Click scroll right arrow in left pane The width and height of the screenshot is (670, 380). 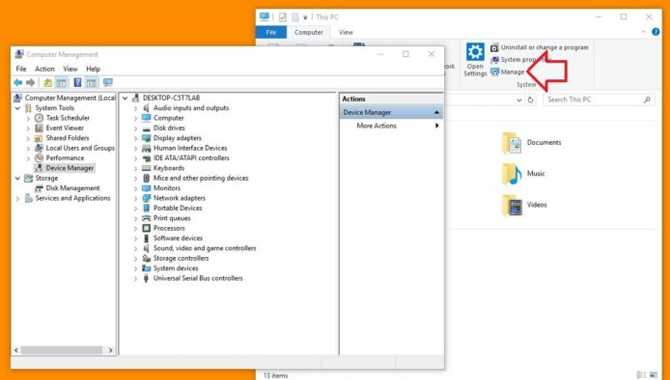[110, 350]
